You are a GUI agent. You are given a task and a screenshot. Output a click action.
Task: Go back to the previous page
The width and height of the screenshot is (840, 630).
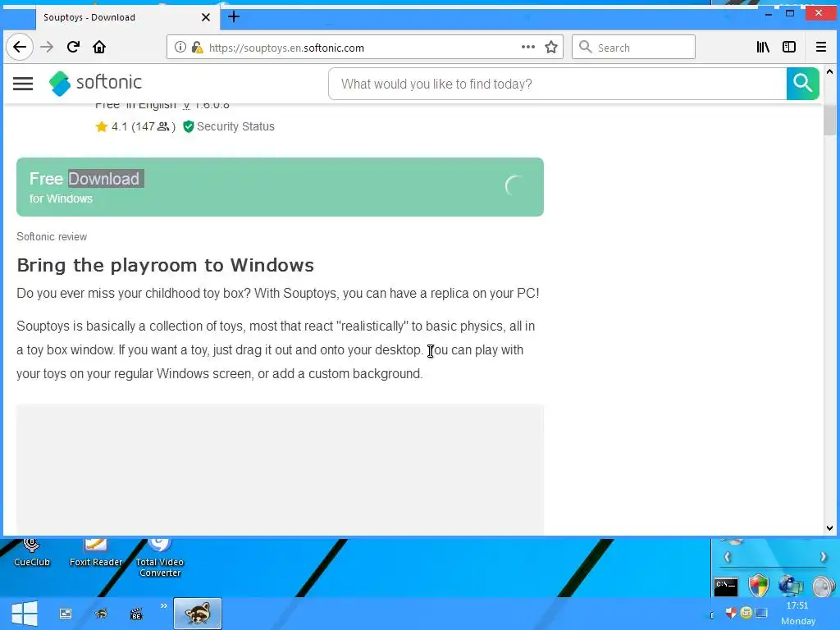tap(20, 47)
